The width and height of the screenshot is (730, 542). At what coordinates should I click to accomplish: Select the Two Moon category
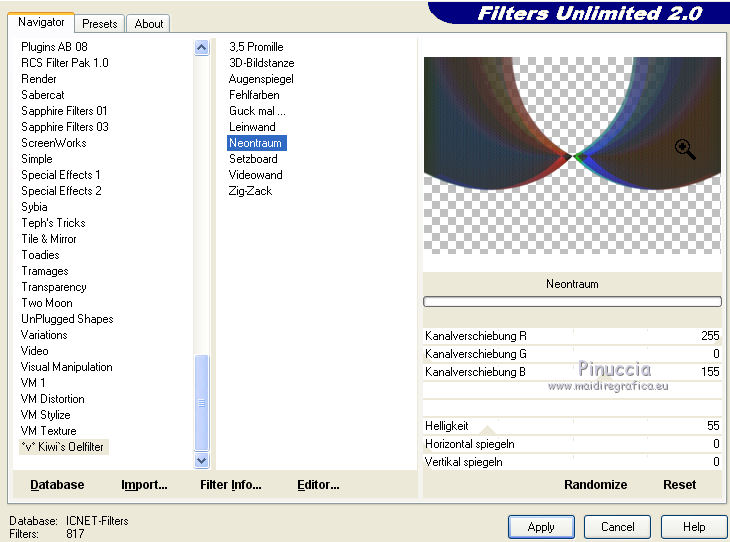click(x=47, y=303)
